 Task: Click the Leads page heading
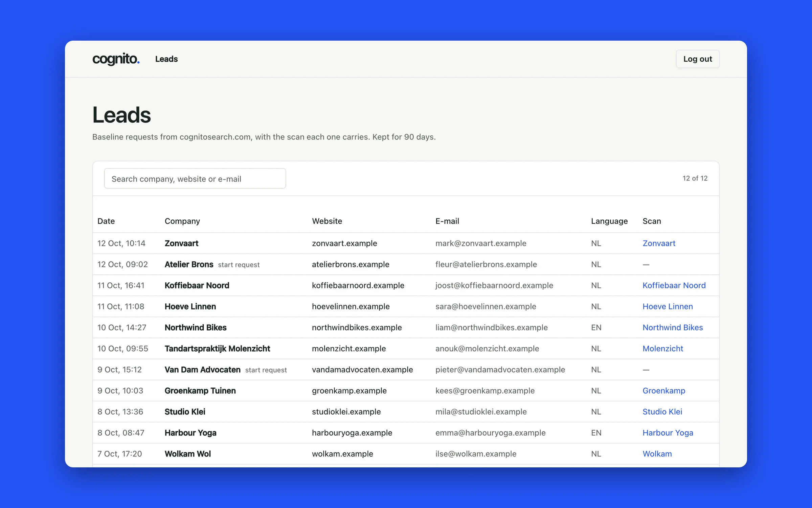click(121, 115)
